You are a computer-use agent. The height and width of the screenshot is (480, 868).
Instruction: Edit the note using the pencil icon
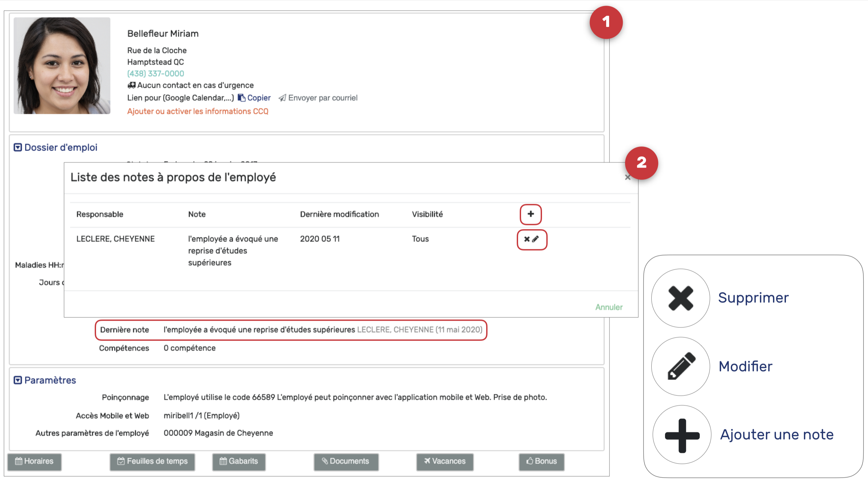point(535,239)
